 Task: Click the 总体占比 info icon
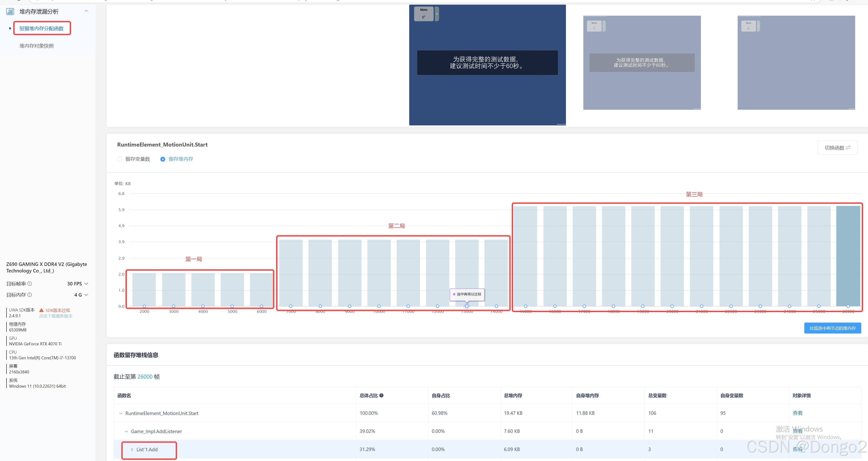click(x=381, y=395)
